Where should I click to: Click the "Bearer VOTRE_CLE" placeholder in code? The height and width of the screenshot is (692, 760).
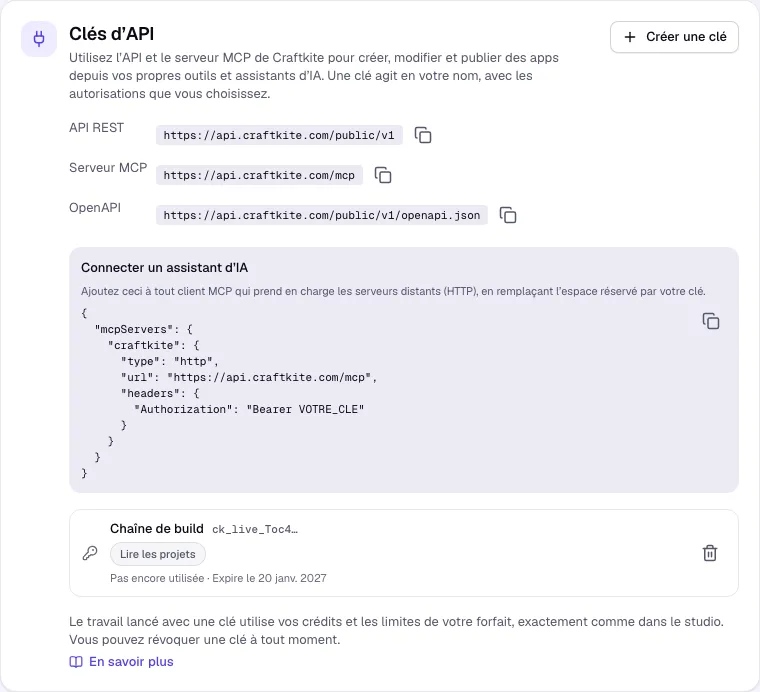point(305,409)
